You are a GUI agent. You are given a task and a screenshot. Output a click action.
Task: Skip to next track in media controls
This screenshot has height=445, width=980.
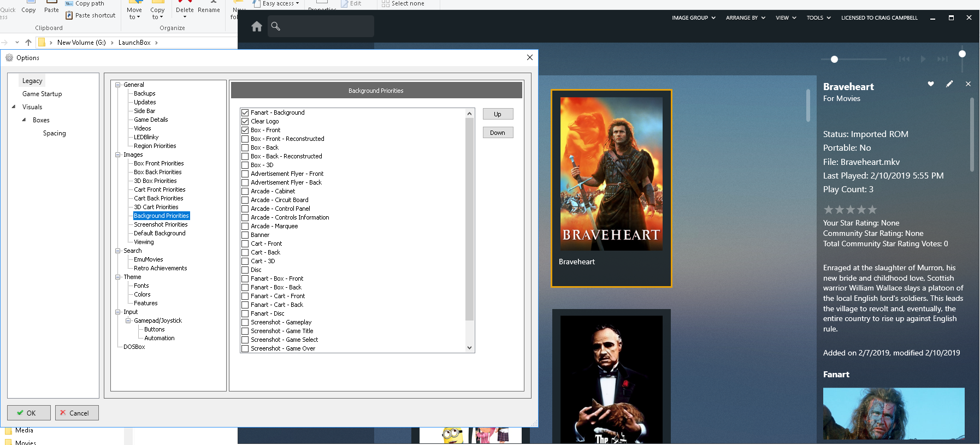pos(943,59)
